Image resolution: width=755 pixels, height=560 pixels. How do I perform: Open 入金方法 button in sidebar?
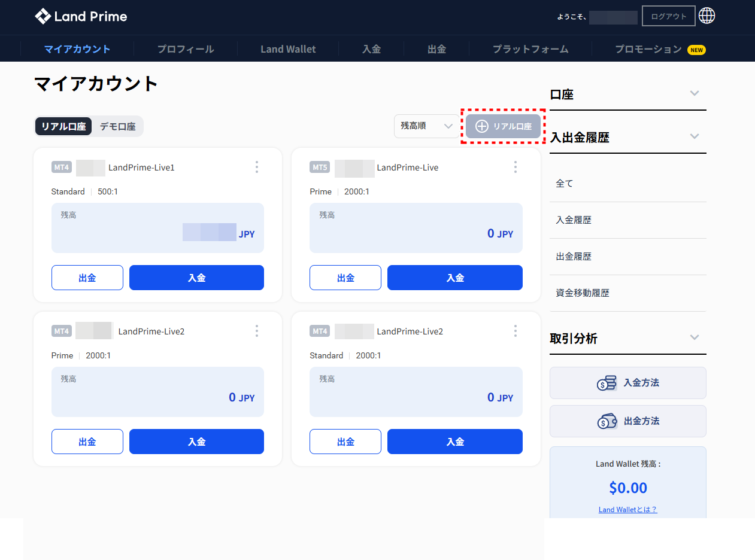(628, 383)
